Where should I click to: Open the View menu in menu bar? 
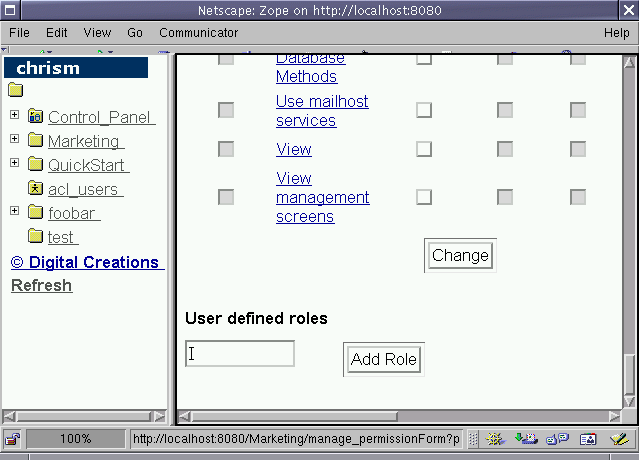pyautogui.click(x=97, y=33)
